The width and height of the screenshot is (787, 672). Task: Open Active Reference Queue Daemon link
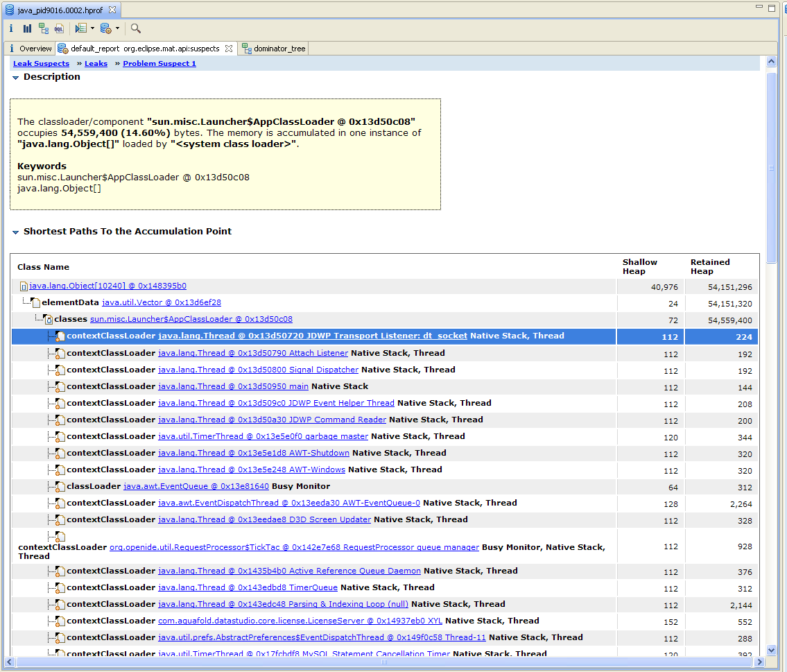(x=289, y=571)
